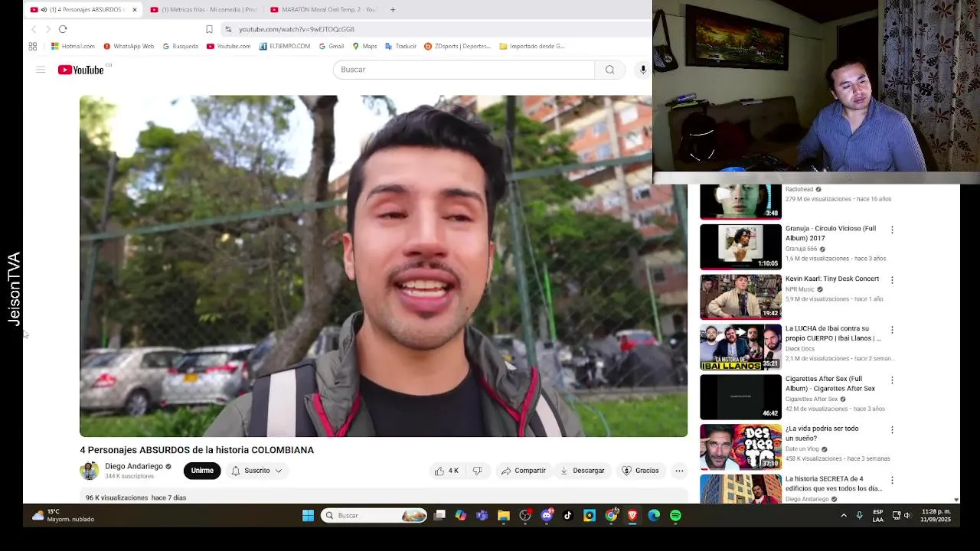Open the Gmail bookmark
The image size is (980, 551).
coord(332,46)
